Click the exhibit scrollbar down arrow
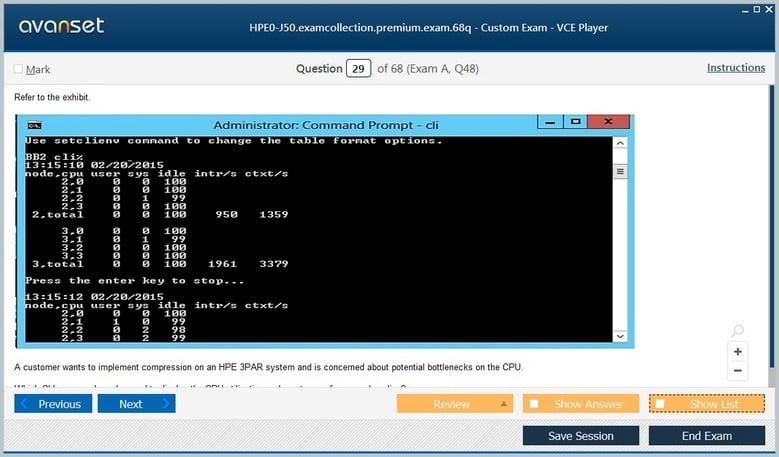 620,336
